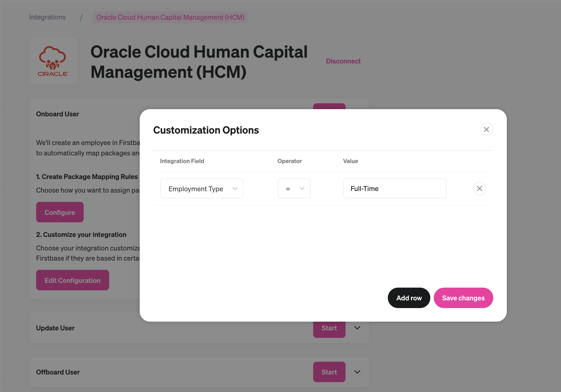
Task: Click the Configure button
Action: 60,212
